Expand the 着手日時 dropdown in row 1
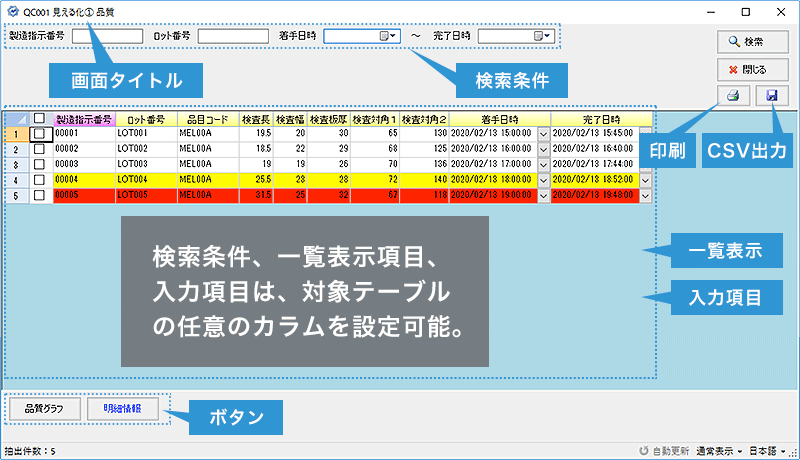 [543, 132]
